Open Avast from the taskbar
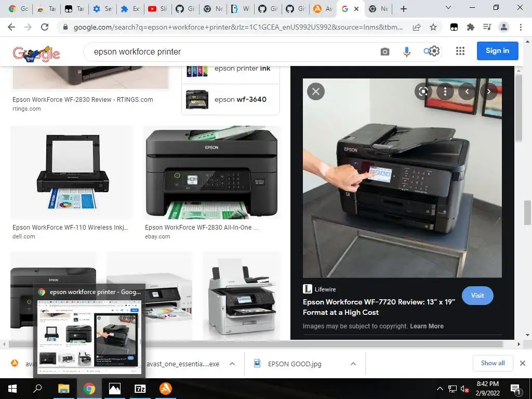The width and height of the screenshot is (532, 399). tap(166, 389)
